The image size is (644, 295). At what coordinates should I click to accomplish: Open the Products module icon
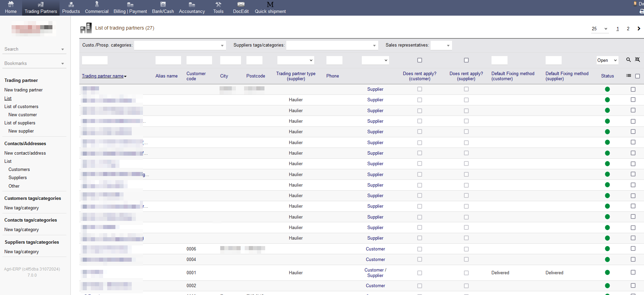[71, 4]
